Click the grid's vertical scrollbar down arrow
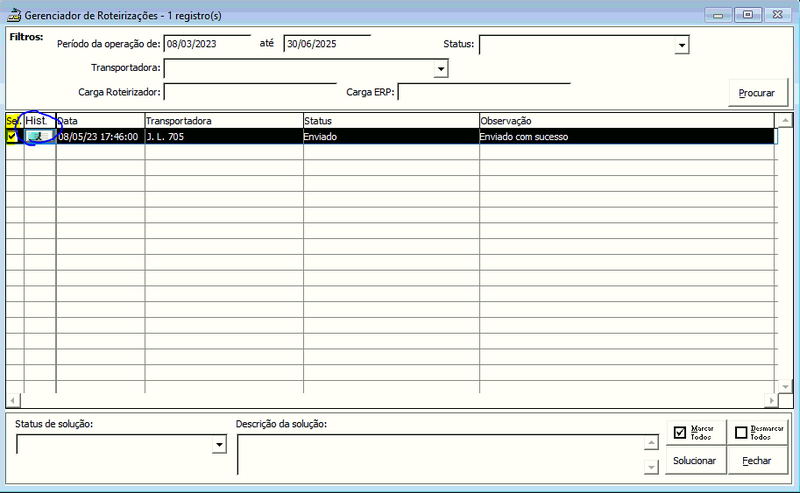Viewport: 800px width, 493px height. click(785, 386)
